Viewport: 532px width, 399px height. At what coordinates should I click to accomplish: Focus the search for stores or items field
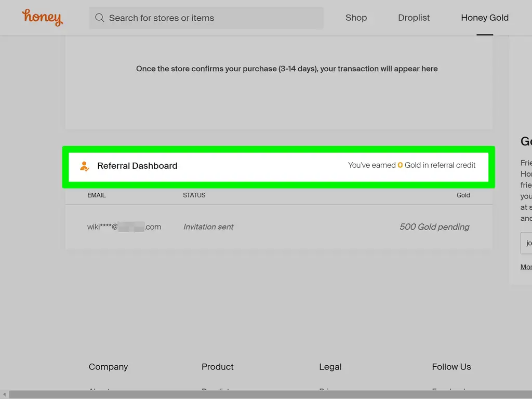[213, 18]
